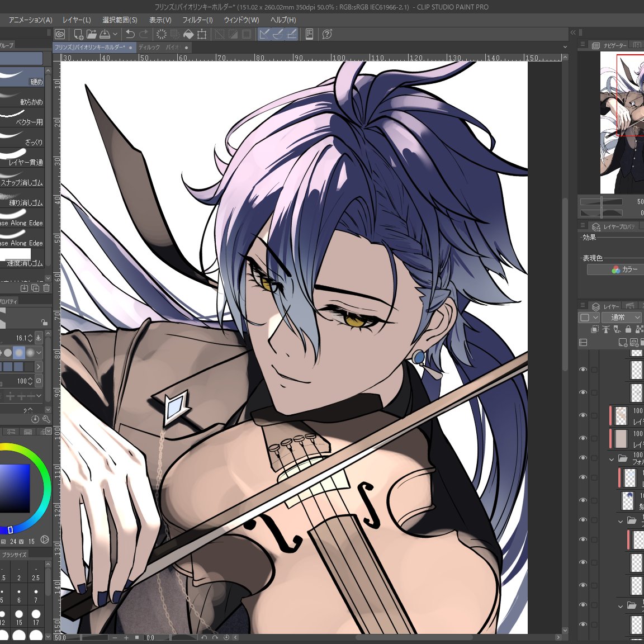The image size is (644, 644).
Task: Open CLIP STUDIO support help icon
Action: [327, 34]
